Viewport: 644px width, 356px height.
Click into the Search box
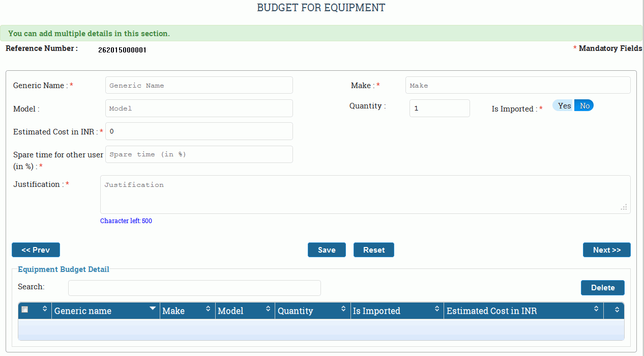194,288
